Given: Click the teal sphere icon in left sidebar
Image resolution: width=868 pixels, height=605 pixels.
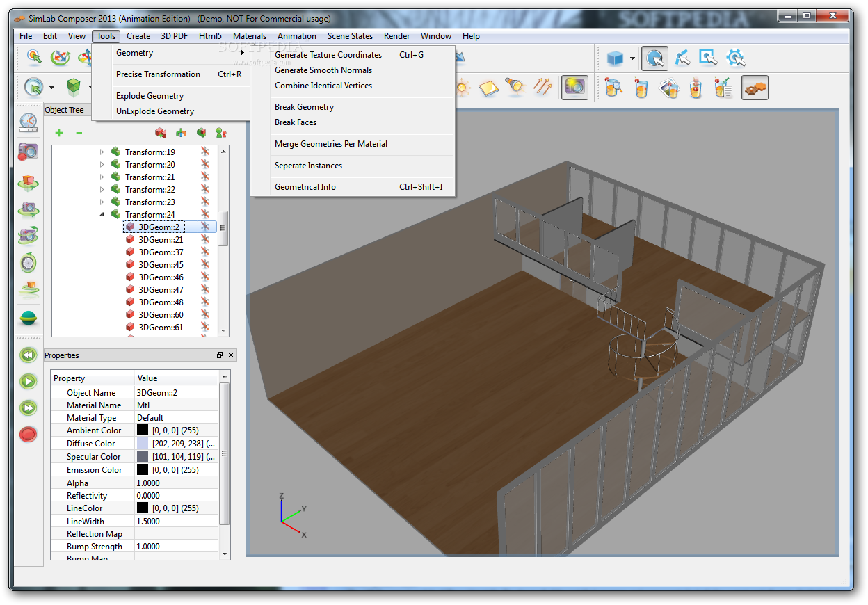Looking at the screenshot, I should pyautogui.click(x=29, y=318).
